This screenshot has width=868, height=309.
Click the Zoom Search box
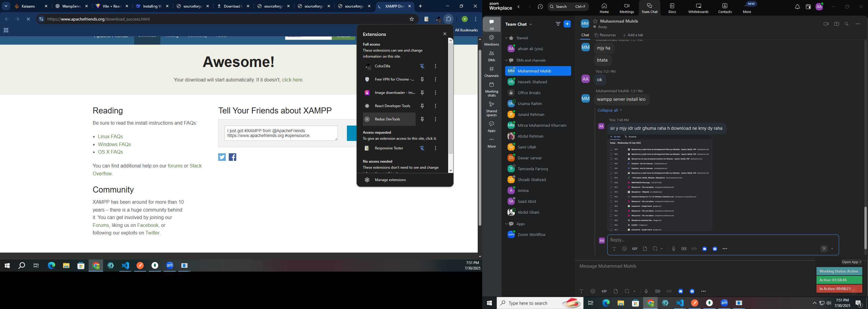tap(568, 7)
